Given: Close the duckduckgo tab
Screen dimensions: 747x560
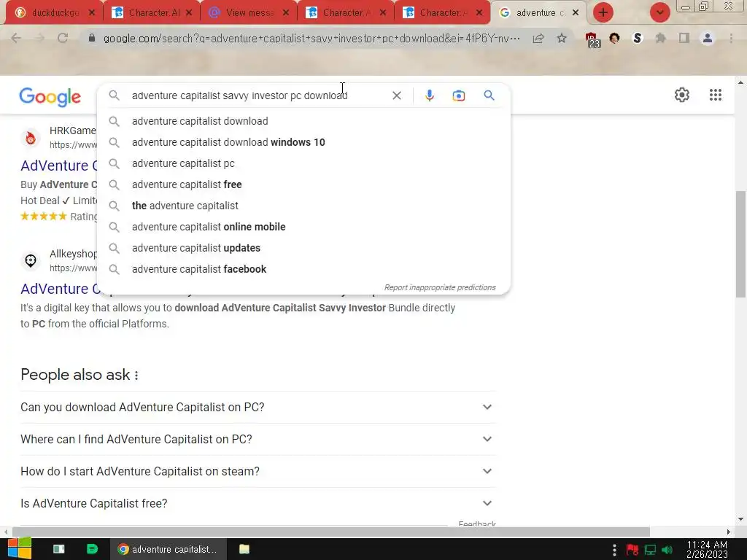Looking at the screenshot, I should point(92,13).
